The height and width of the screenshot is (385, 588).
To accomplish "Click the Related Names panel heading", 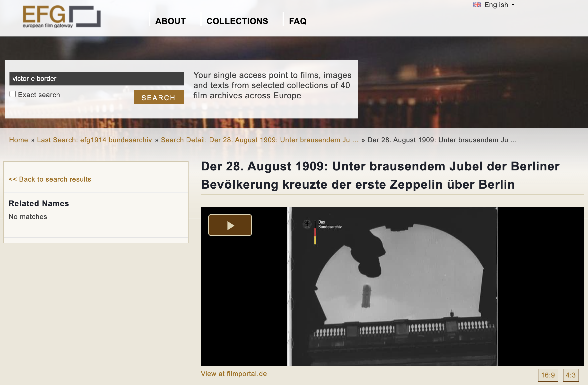I will click(x=39, y=203).
